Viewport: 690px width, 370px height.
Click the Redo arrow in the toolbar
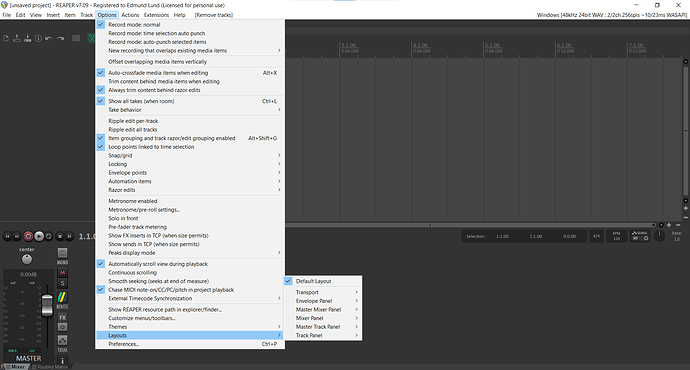pyautogui.click(x=60, y=38)
